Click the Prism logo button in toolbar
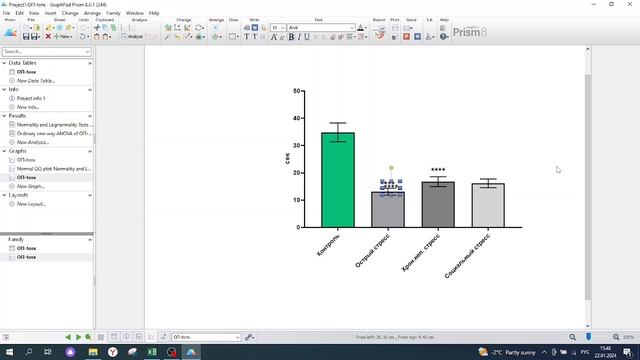 10,33
